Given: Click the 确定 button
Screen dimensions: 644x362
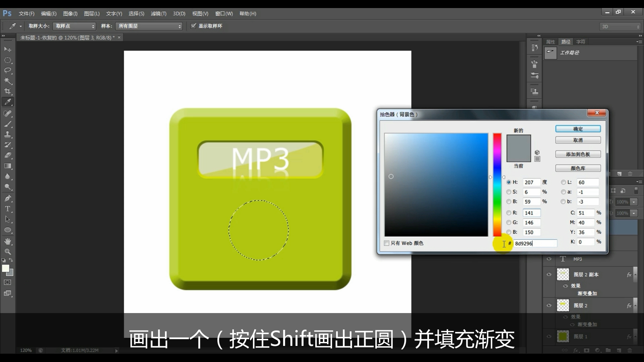Looking at the screenshot, I should [x=578, y=129].
